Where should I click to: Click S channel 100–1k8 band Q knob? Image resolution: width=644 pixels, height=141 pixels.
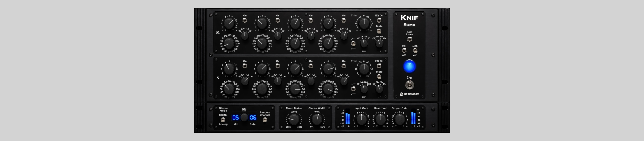(278, 81)
